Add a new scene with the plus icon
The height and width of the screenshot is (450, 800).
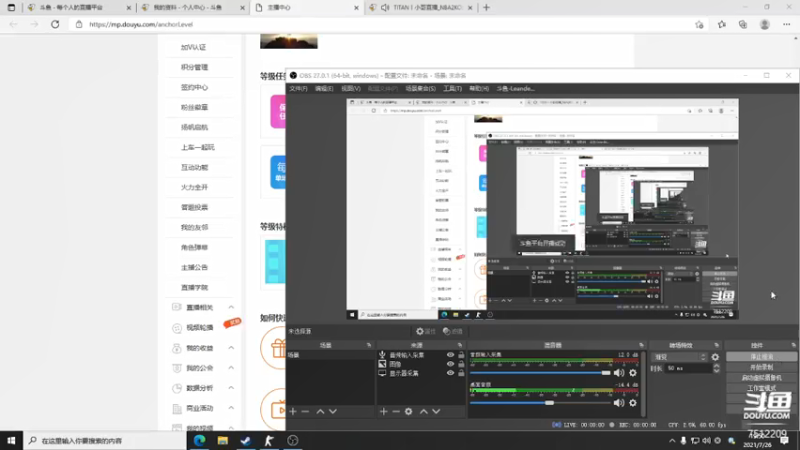coord(293,411)
